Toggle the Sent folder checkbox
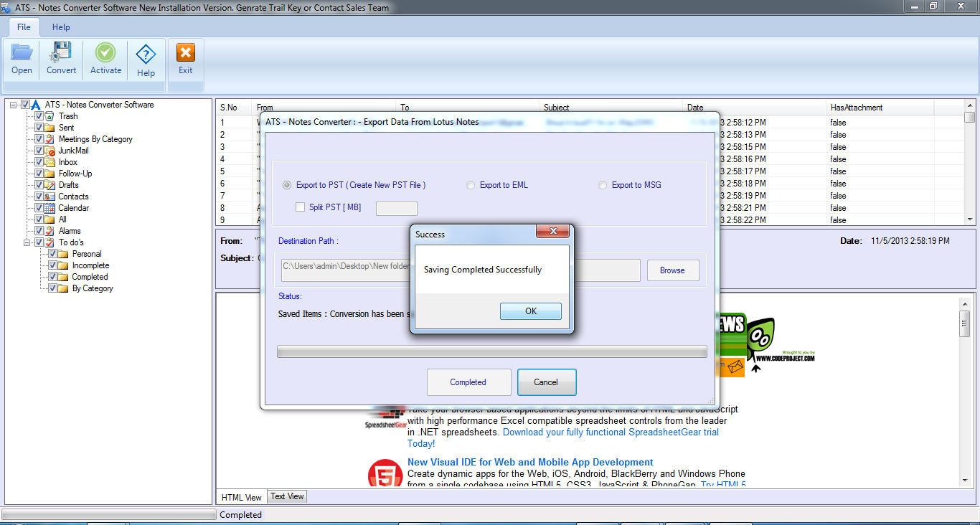 [39, 128]
